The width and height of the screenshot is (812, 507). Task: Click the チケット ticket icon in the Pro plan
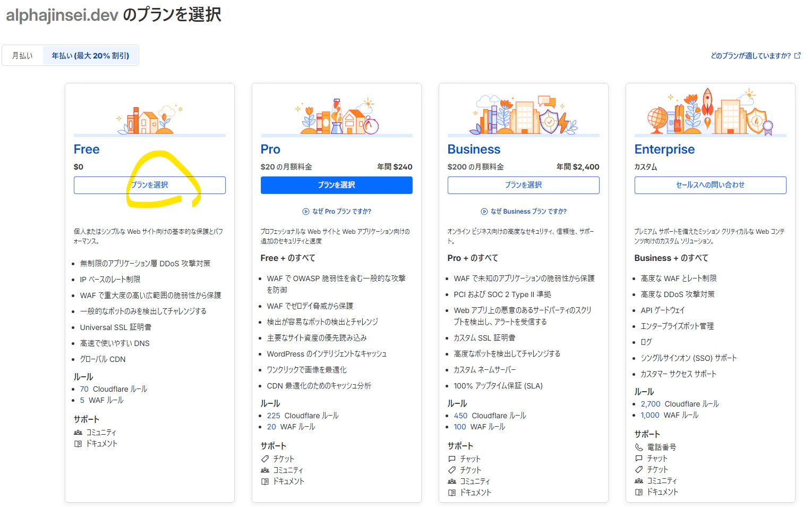(265, 459)
